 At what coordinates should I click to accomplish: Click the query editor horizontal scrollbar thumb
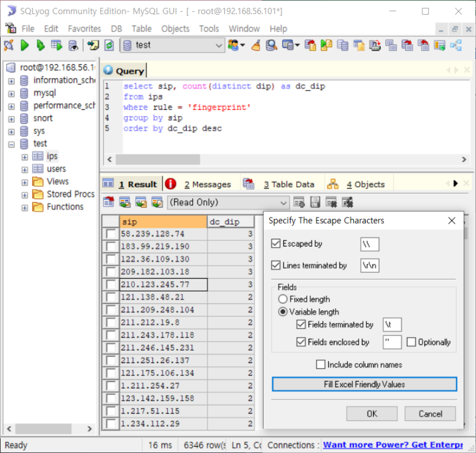pyautogui.click(x=158, y=159)
